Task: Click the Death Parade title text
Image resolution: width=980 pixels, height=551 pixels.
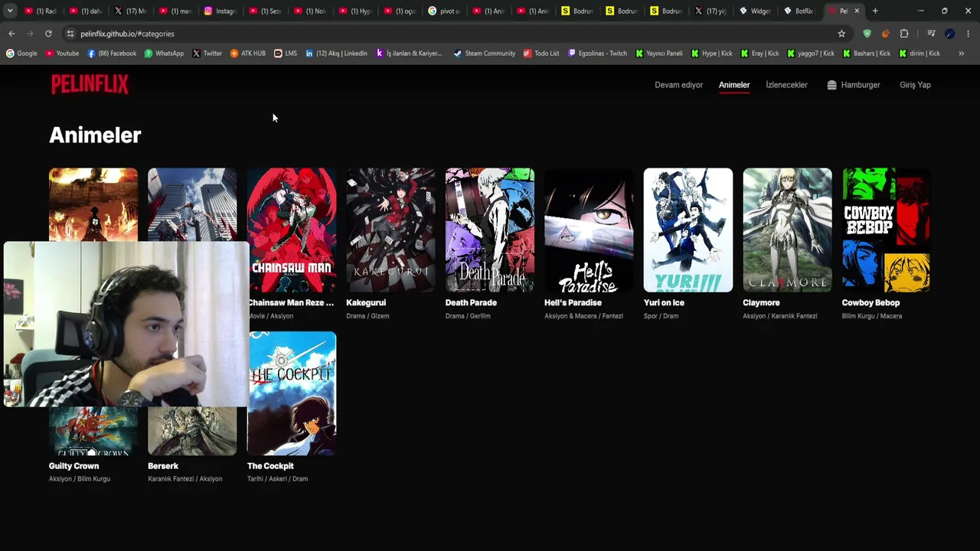Action: [x=471, y=303]
